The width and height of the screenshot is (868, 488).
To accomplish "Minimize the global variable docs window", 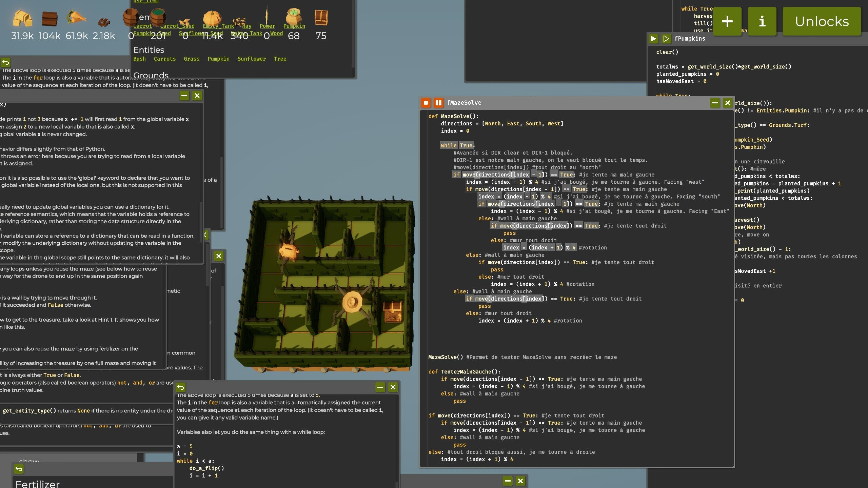I will tap(184, 96).
